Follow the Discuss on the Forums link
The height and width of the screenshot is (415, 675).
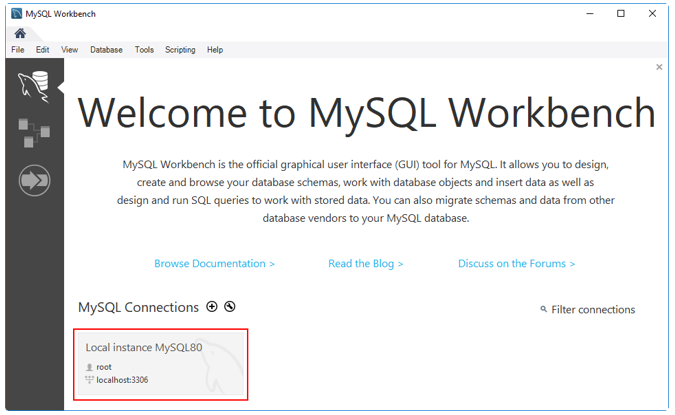point(516,264)
